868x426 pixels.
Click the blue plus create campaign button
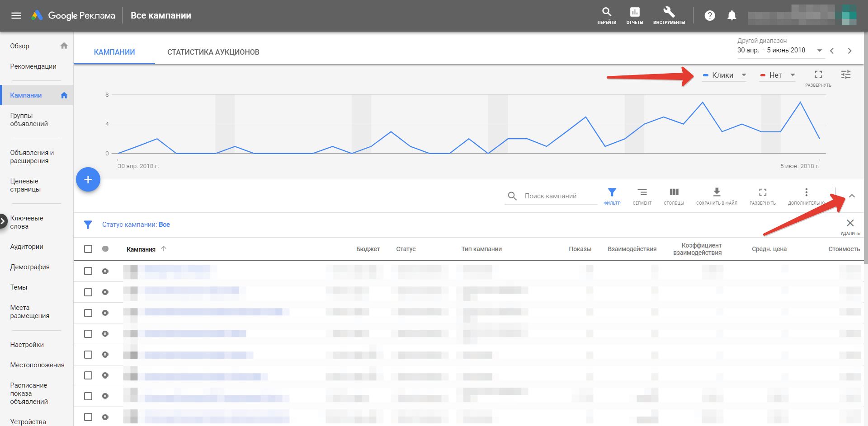pyautogui.click(x=88, y=179)
